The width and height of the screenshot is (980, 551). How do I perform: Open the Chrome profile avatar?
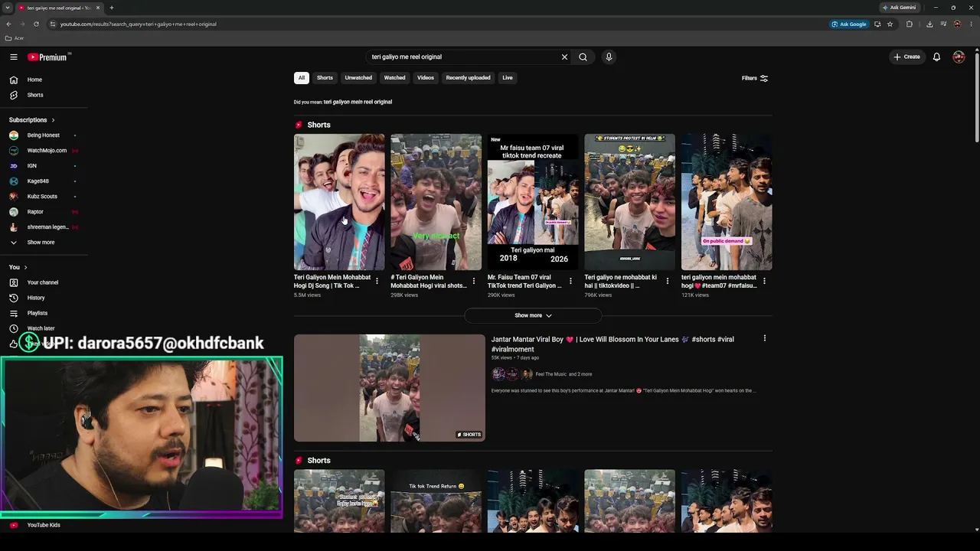[957, 24]
